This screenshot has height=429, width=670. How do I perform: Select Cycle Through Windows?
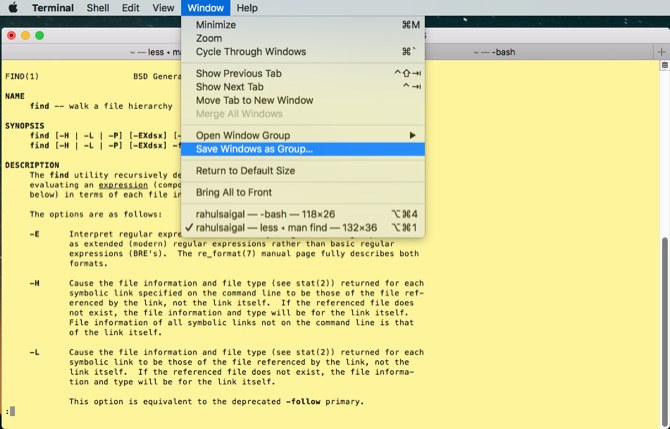[x=251, y=52]
